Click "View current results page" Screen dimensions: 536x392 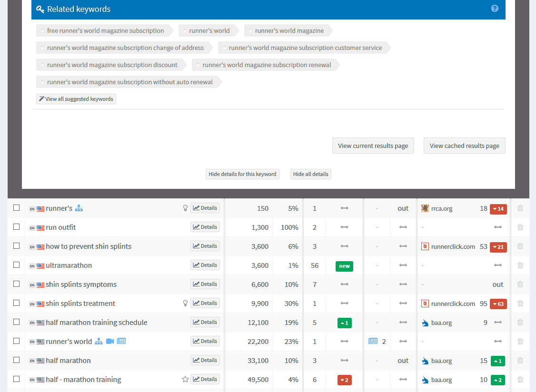point(373,146)
